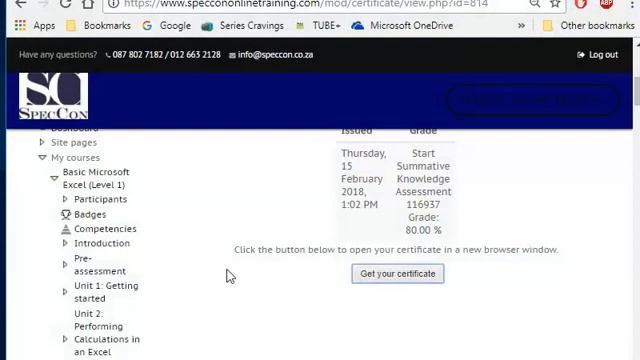
Task: Expand Unit 2: Performing Calculations arrow
Action: click(x=65, y=339)
